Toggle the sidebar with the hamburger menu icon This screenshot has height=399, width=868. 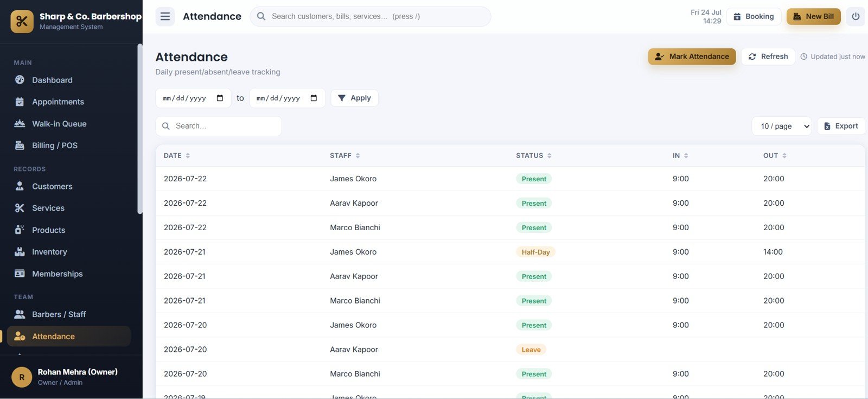165,16
